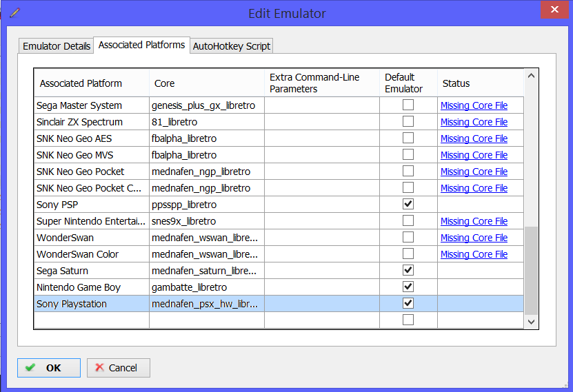Close the Edit Emulator dialog
The image size is (573, 392).
554,9
